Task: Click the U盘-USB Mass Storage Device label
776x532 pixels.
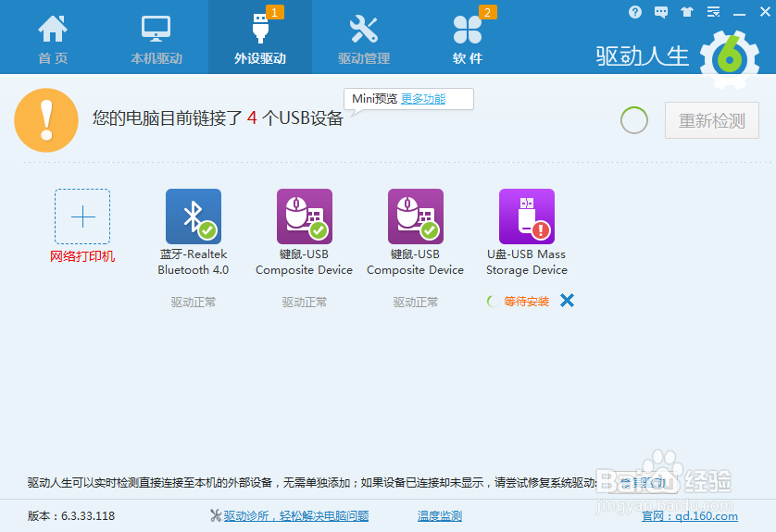Action: [x=527, y=262]
